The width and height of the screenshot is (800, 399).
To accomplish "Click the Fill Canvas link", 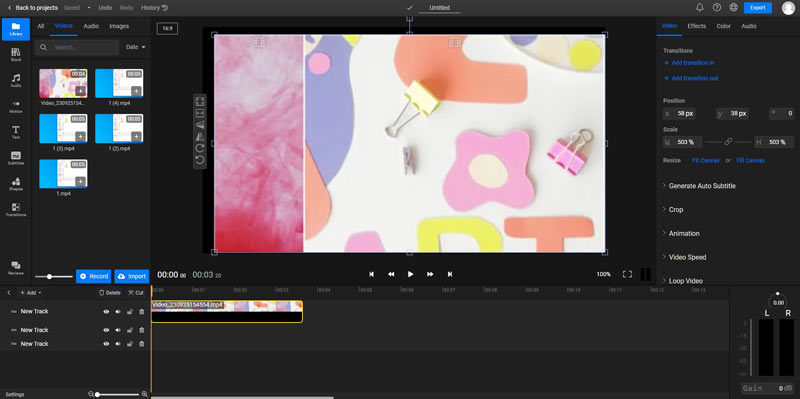I will pyautogui.click(x=750, y=160).
